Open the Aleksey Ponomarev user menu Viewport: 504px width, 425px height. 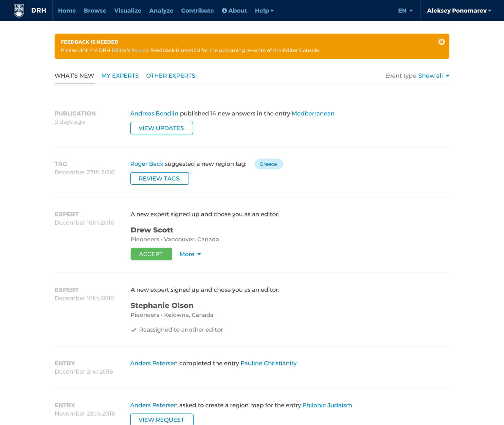[x=459, y=10]
